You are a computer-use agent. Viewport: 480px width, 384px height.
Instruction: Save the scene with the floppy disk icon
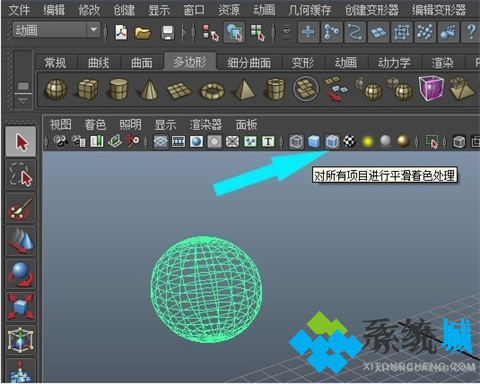(x=167, y=33)
